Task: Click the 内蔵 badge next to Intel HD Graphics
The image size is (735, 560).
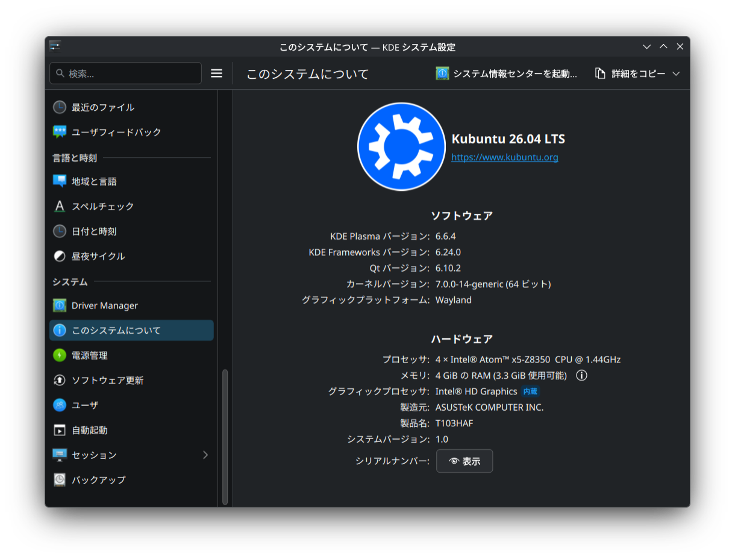Action: pos(530,391)
